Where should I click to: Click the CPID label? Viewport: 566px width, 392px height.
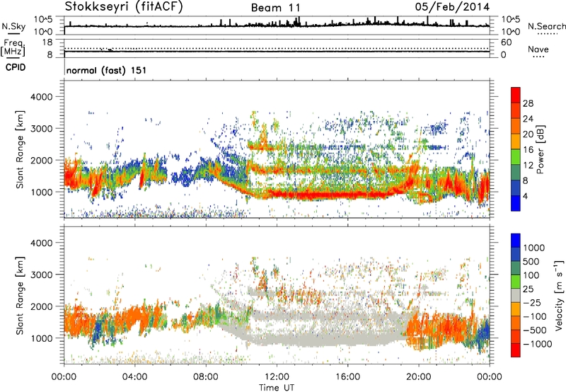[x=16, y=67]
